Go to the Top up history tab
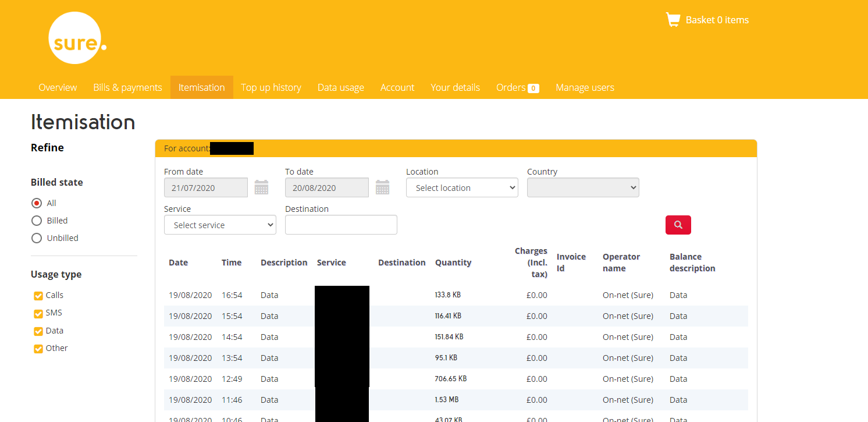Screen dimensions: 868x422 pyautogui.click(x=271, y=87)
